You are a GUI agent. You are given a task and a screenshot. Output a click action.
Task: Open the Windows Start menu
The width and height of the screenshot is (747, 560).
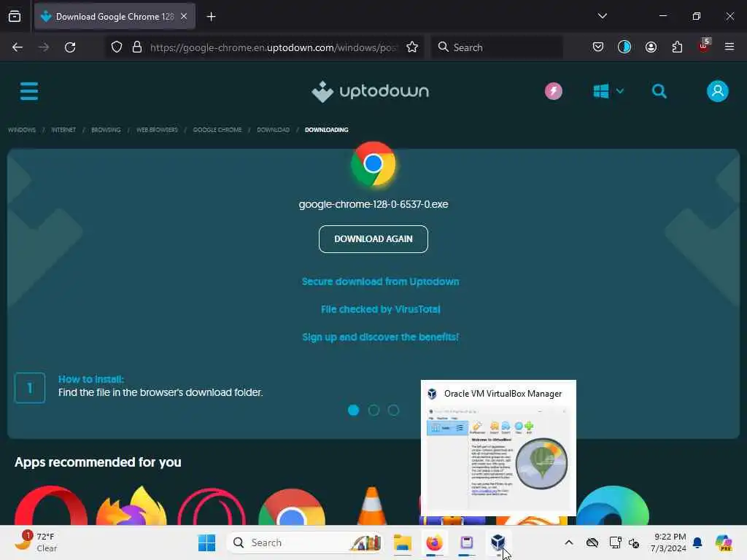(x=206, y=542)
